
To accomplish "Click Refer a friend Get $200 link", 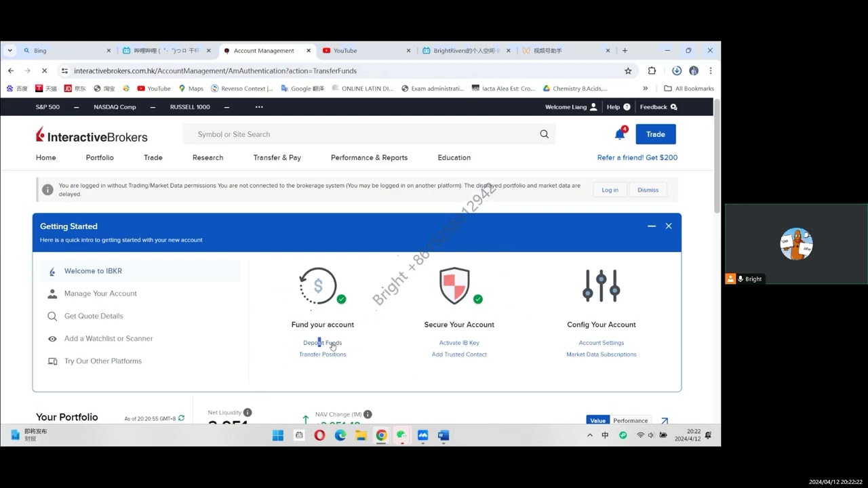I will [637, 157].
